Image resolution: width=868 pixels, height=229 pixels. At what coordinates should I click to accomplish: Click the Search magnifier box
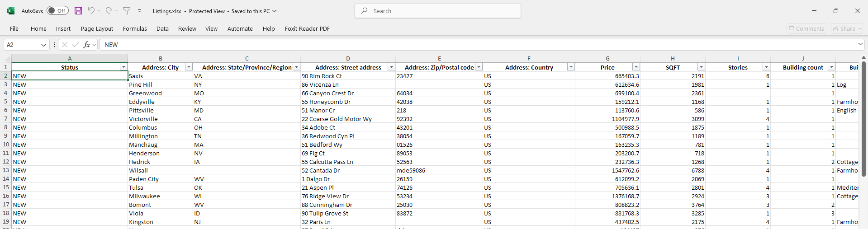437,11
